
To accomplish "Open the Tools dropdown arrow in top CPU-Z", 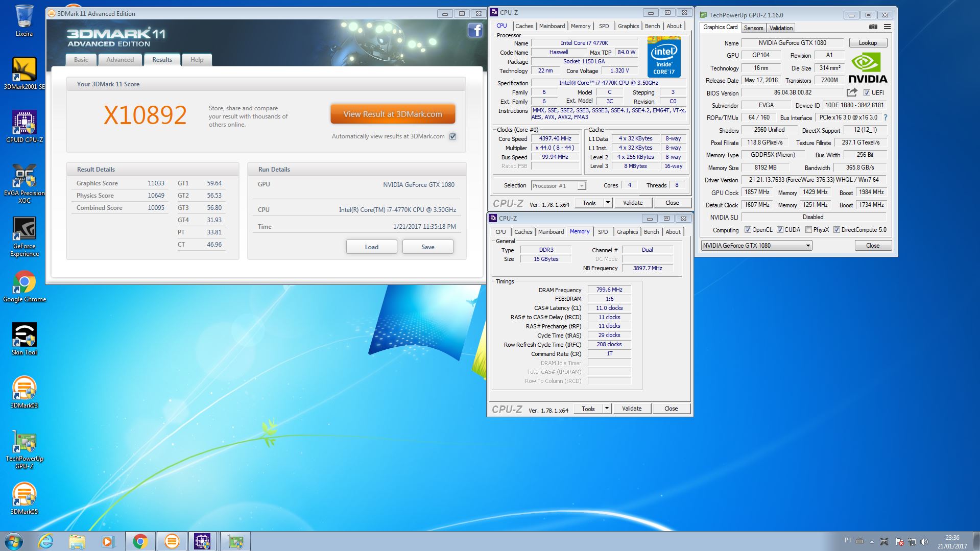I will tap(608, 203).
